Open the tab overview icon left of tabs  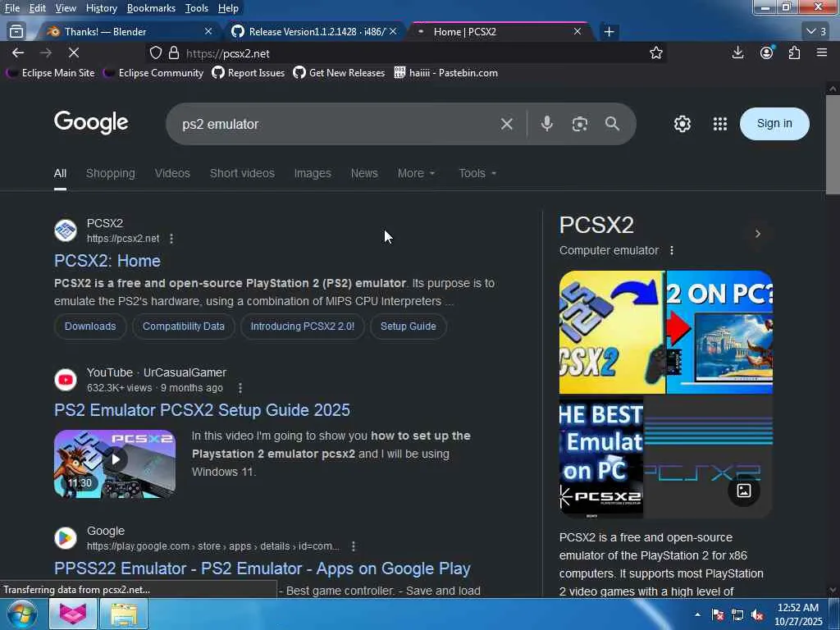pos(16,32)
